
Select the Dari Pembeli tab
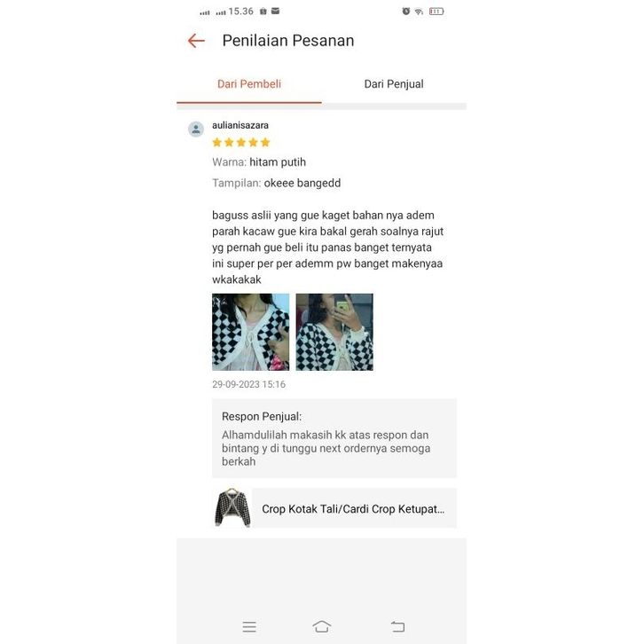point(249,83)
